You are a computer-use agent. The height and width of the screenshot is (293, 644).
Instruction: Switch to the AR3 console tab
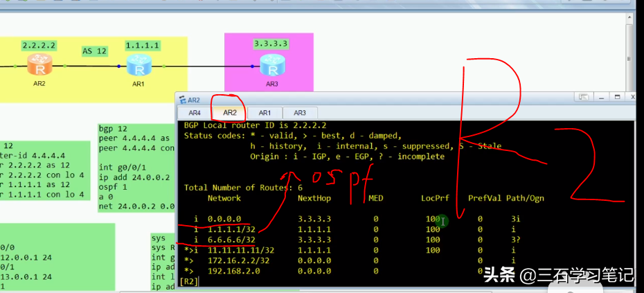point(300,113)
